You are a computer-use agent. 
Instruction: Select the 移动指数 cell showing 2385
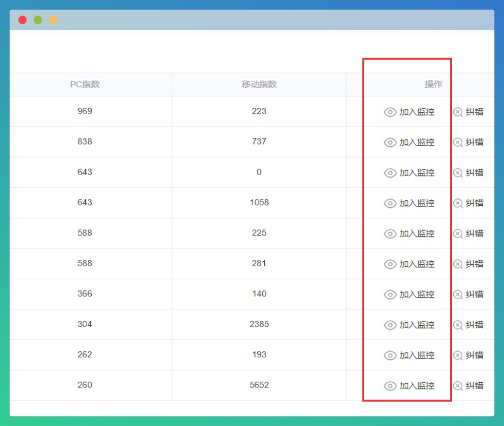pos(259,324)
